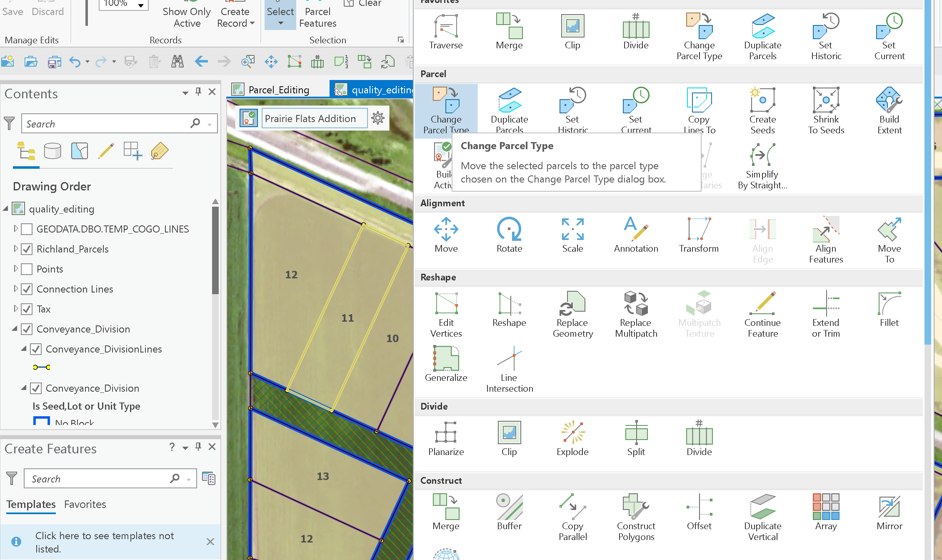
Task: Uncheck the Connection Lines layer
Action: (26, 289)
